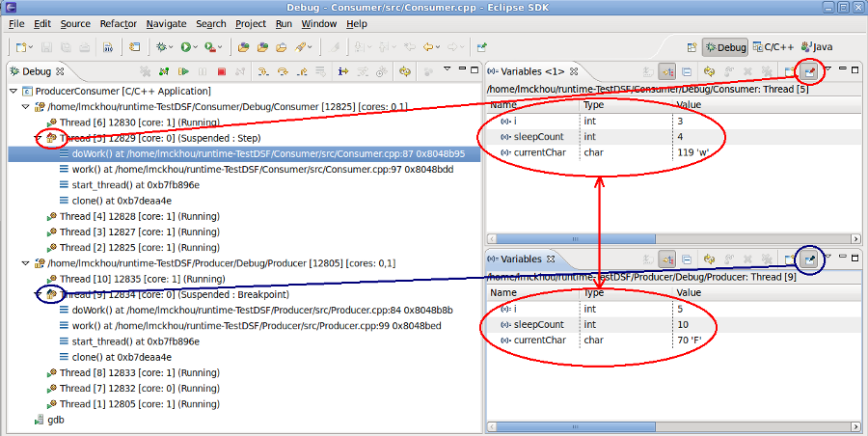
Task: Open the Run menu
Action: click(284, 24)
